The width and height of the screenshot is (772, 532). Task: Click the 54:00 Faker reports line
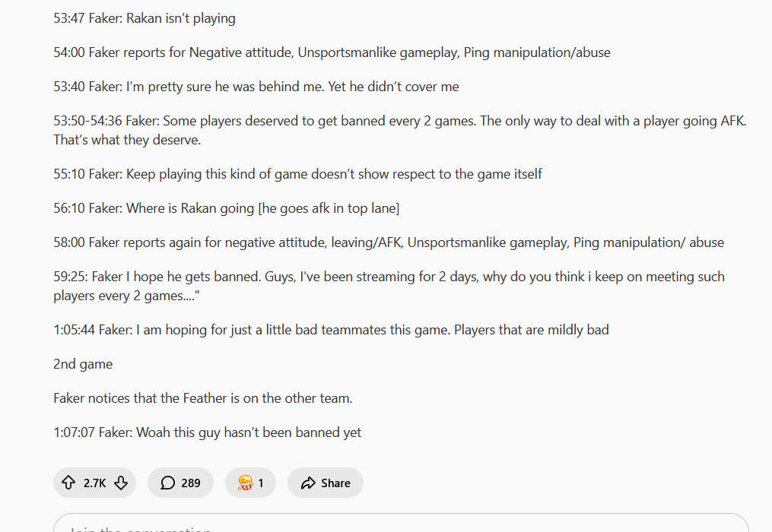point(332,52)
